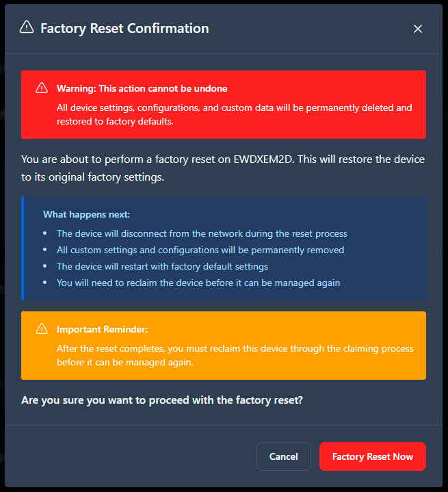The height and width of the screenshot is (492, 448).
Task: Close the Factory Reset Confirmation dialog with X
Action: 418,29
